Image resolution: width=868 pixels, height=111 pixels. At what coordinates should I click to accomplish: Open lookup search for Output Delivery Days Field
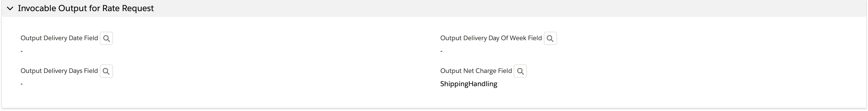[x=106, y=71]
